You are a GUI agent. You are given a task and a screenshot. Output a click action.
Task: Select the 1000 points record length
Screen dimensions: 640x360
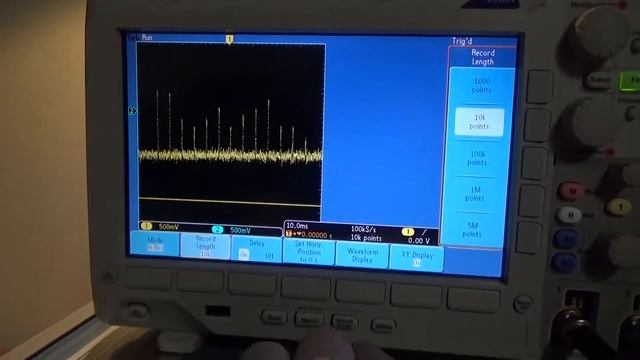tap(482, 86)
